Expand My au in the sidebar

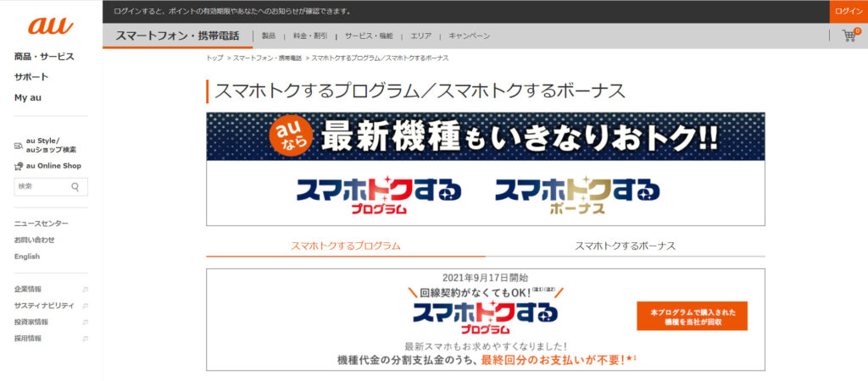coord(28,97)
